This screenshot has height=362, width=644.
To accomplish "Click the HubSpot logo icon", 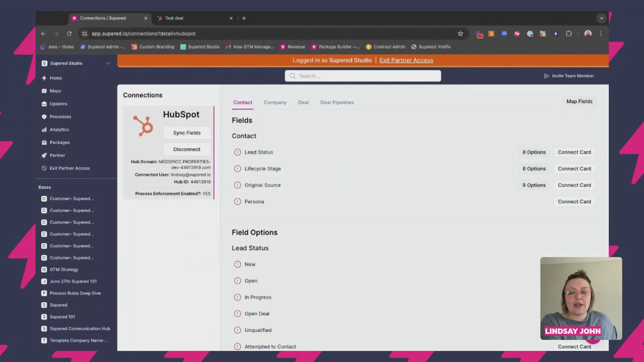I will point(143,126).
